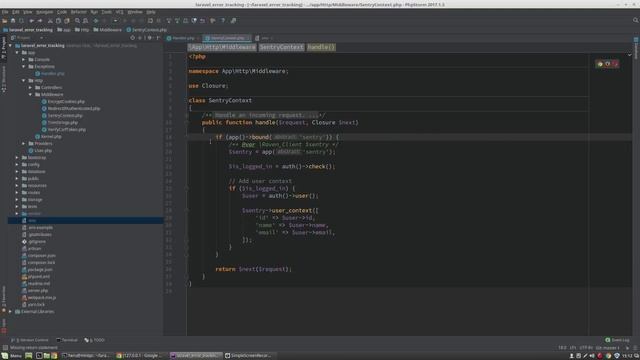
Task: Select EncryptCookies.php in project tree
Action: [x=63, y=102]
